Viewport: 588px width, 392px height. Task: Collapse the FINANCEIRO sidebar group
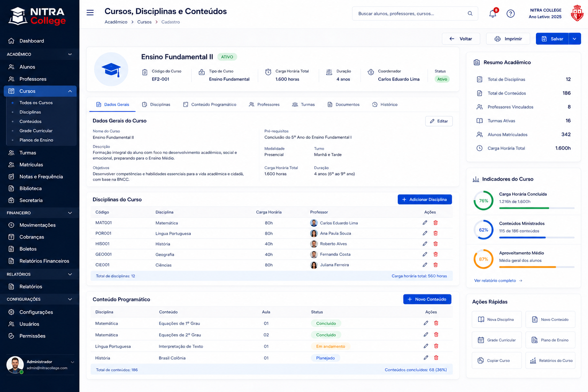(70, 213)
